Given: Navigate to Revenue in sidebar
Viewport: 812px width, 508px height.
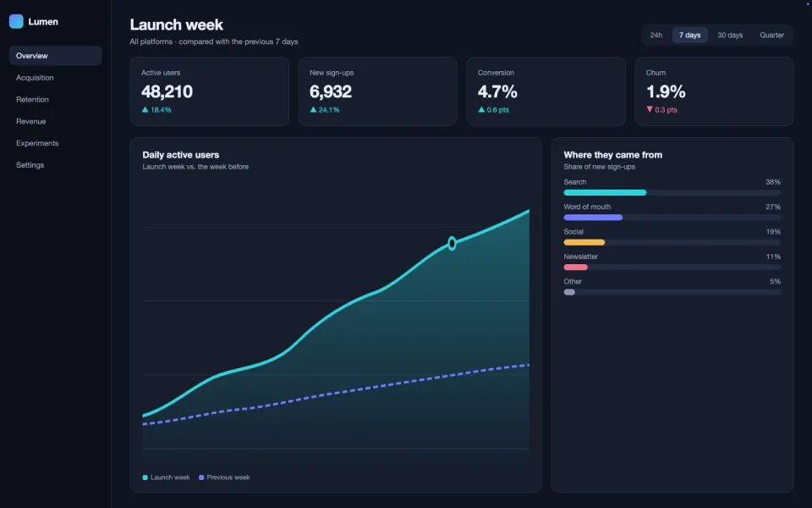Looking at the screenshot, I should pyautogui.click(x=56, y=121).
